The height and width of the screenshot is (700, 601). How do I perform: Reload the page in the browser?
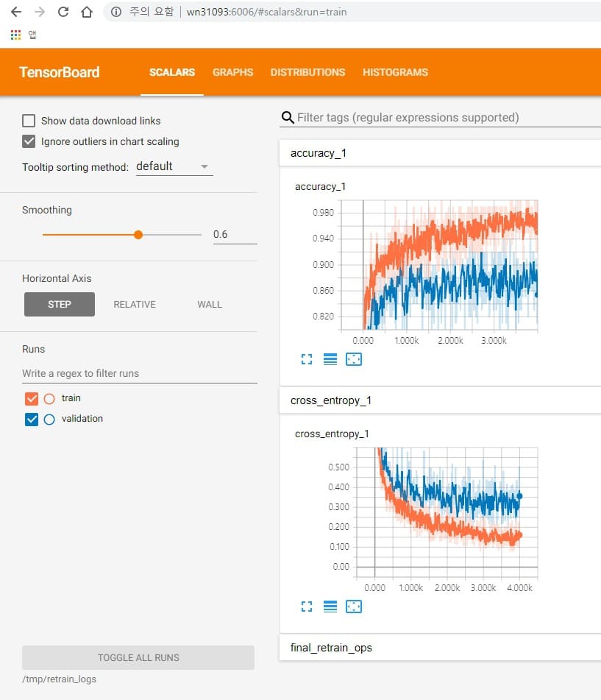pyautogui.click(x=63, y=12)
